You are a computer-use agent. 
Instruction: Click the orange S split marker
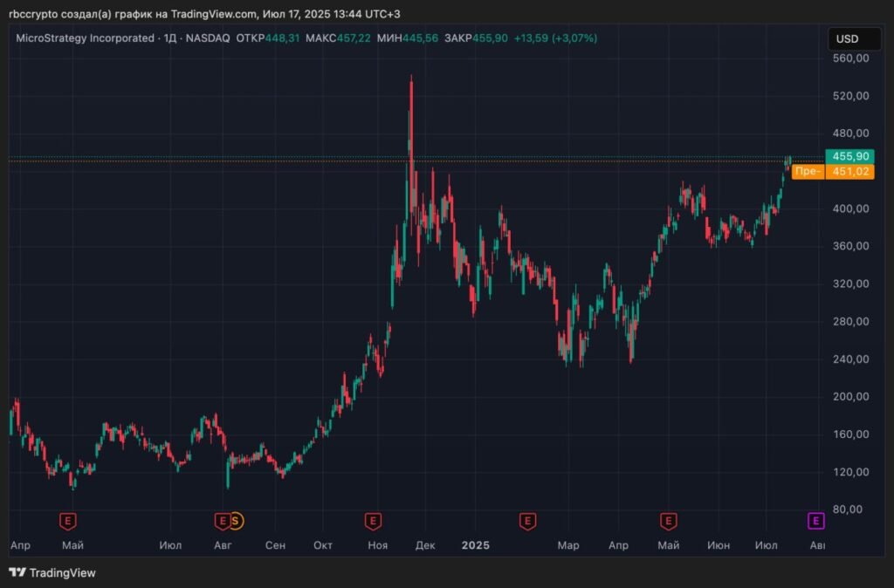tap(236, 521)
